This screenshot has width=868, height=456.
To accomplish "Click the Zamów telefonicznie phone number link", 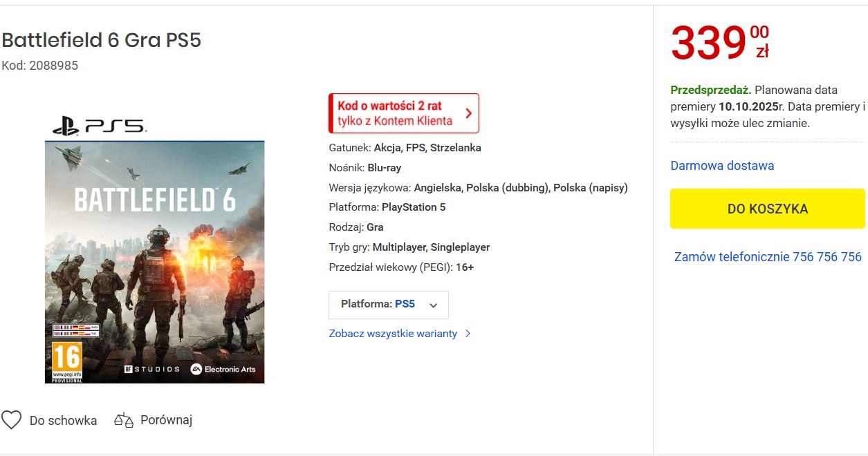I will point(768,256).
